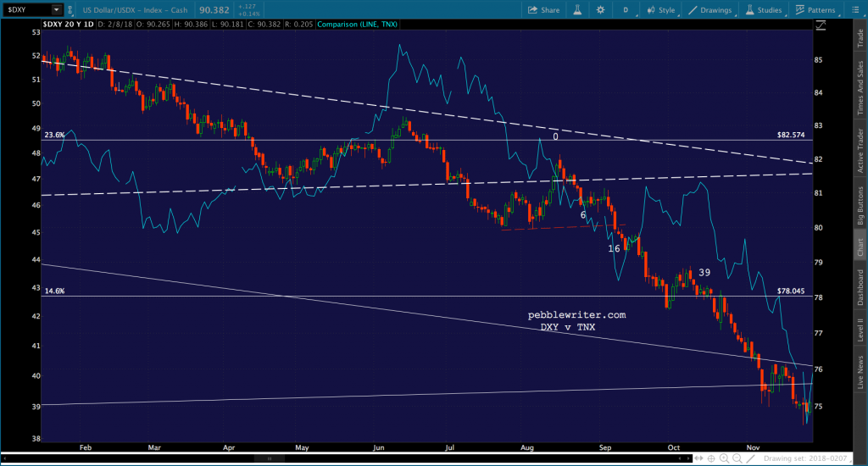The height and width of the screenshot is (466, 868).
Task: Click the $DXY symbol input field
Action: click(25, 10)
